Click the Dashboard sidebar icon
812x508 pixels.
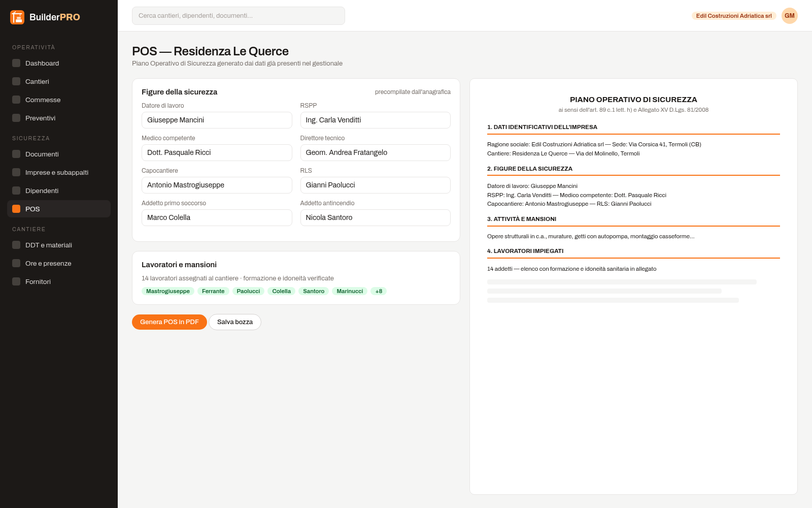click(x=16, y=63)
